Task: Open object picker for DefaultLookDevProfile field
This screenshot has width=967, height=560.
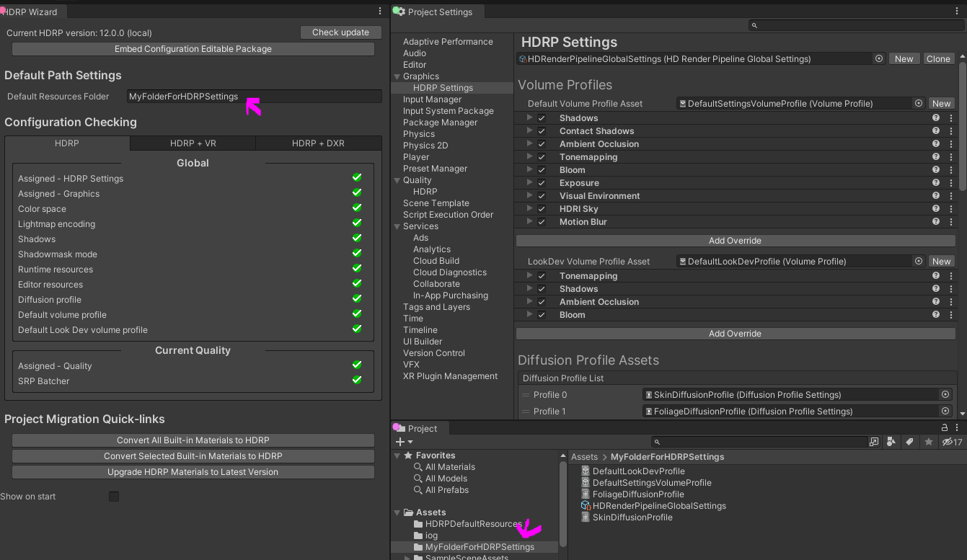Action: [919, 261]
